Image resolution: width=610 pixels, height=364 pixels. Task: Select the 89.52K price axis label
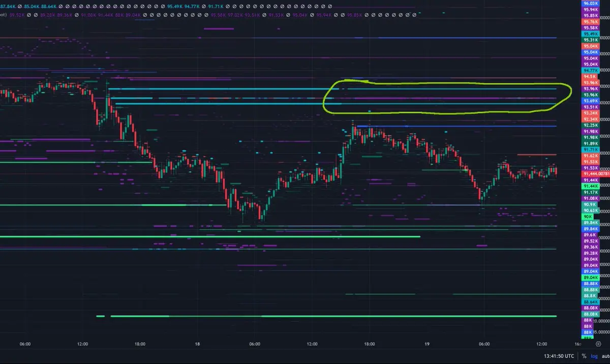point(590,241)
